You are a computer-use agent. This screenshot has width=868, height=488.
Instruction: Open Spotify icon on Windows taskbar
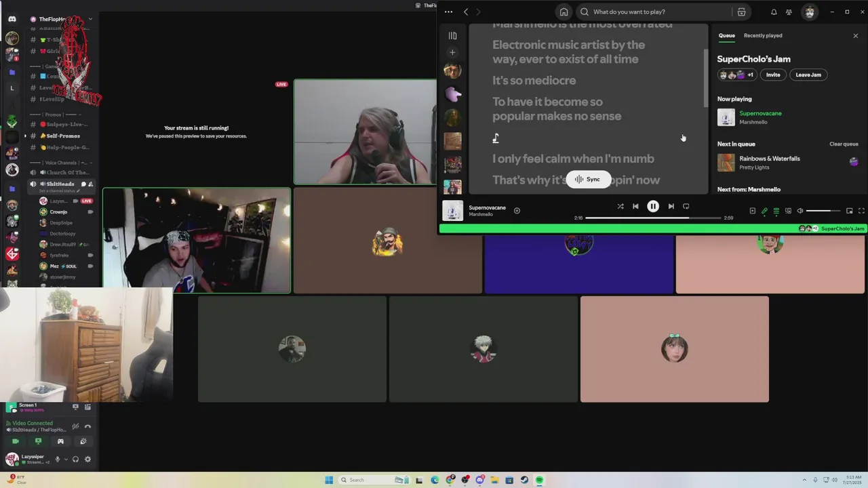tap(540, 480)
